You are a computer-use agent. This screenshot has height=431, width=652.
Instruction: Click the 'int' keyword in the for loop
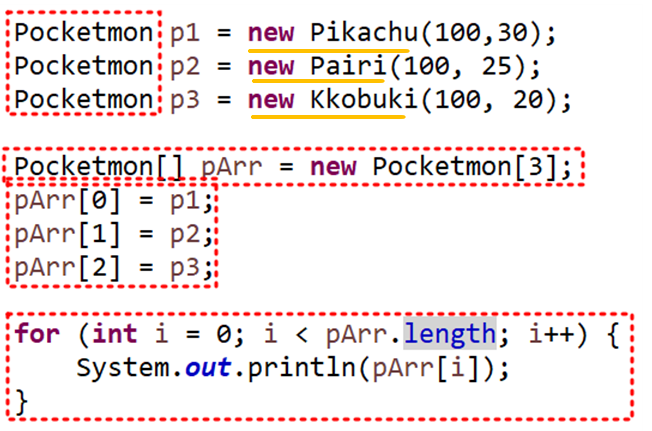(115, 334)
